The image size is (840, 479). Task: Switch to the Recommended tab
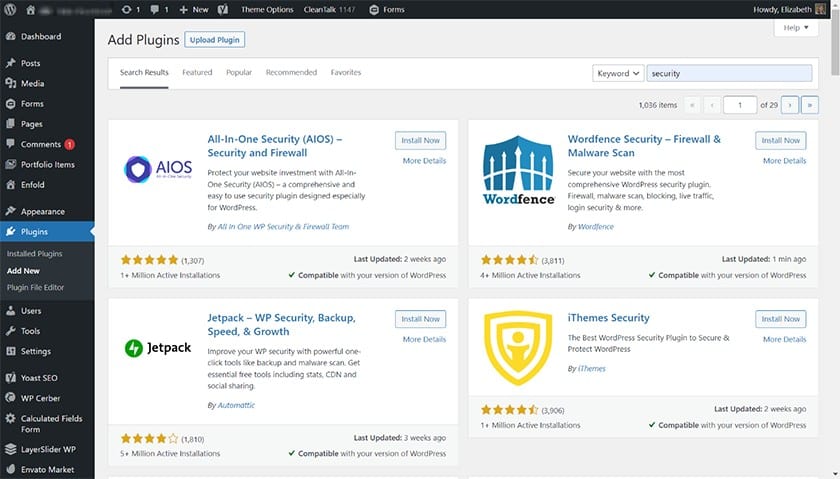pos(291,72)
